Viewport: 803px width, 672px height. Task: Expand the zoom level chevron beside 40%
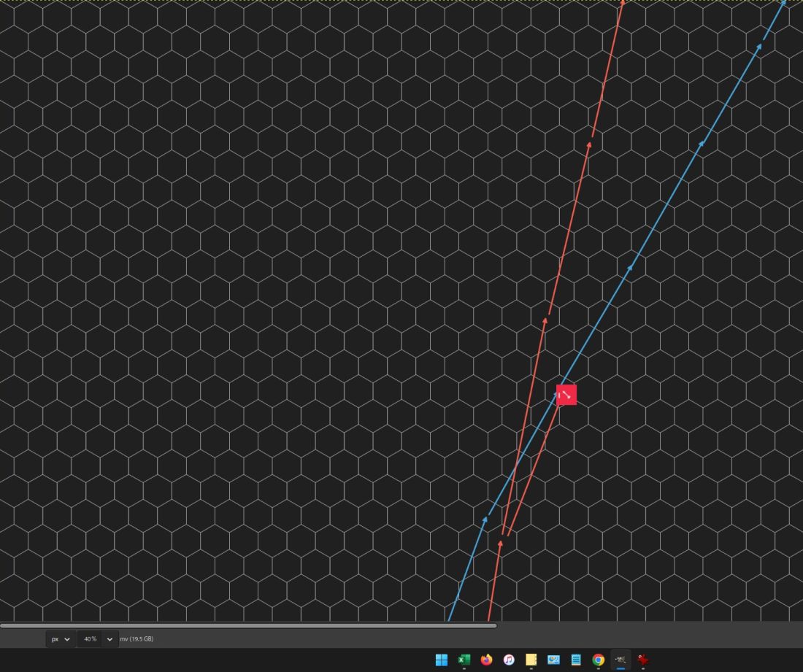109,639
